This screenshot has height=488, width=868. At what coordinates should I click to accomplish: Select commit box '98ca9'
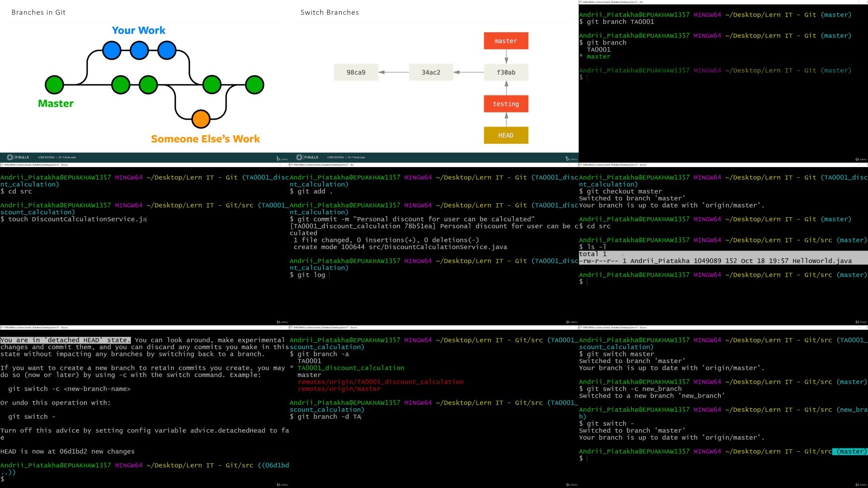[356, 72]
